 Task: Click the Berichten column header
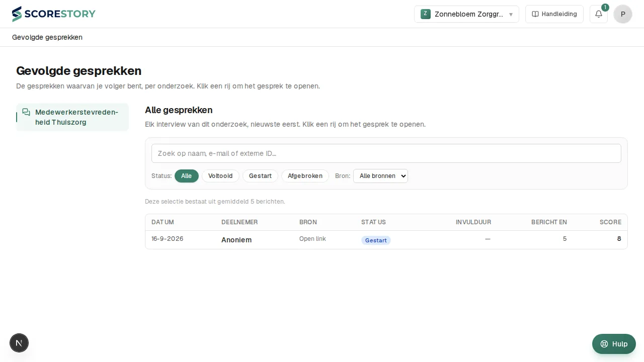click(x=549, y=222)
